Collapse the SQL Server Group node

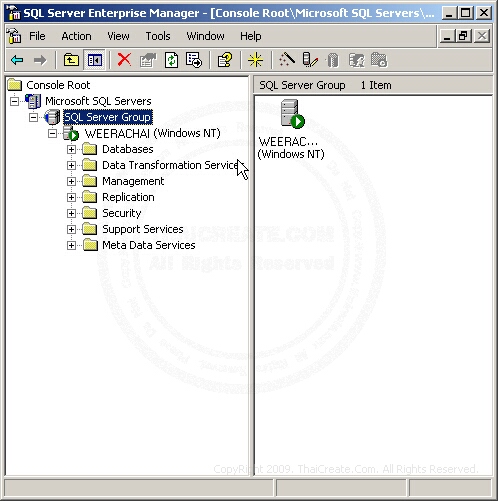pos(33,117)
